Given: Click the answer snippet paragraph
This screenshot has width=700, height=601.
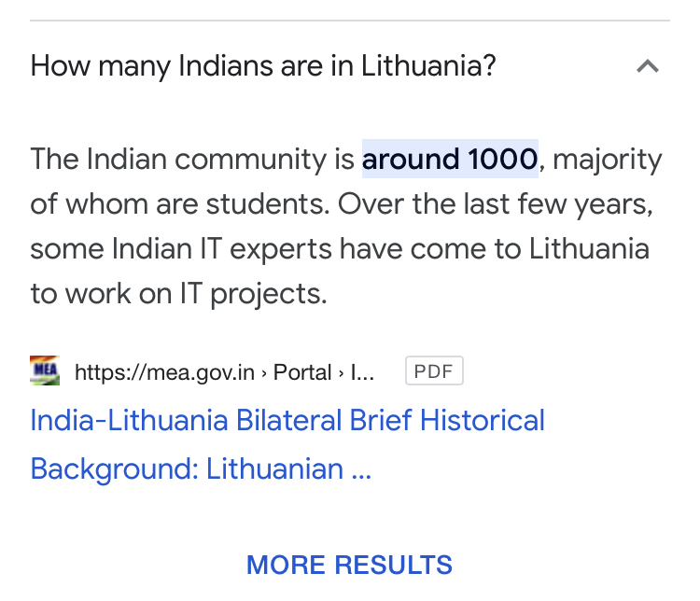Looking at the screenshot, I should click(x=346, y=226).
